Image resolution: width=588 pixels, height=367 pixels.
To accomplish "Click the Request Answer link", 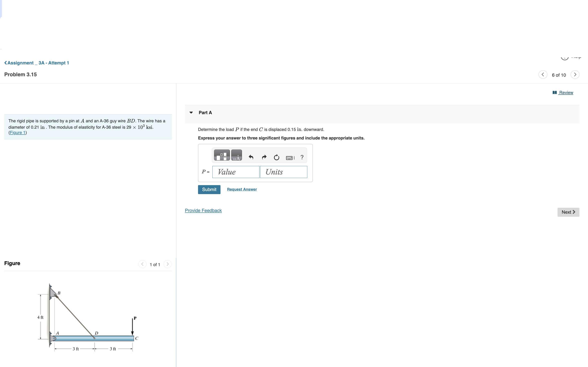I will point(242,189).
